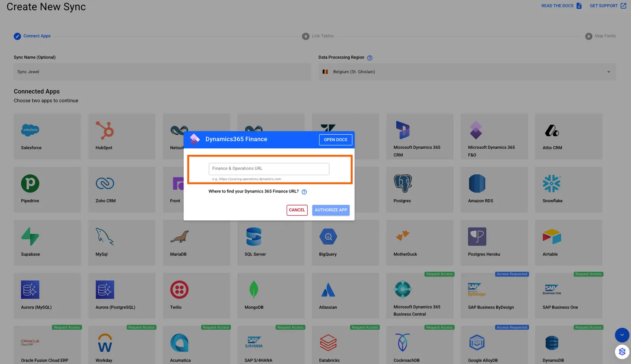631x364 pixels.
Task: Click the CANCEL button in dialog
Action: [297, 210]
